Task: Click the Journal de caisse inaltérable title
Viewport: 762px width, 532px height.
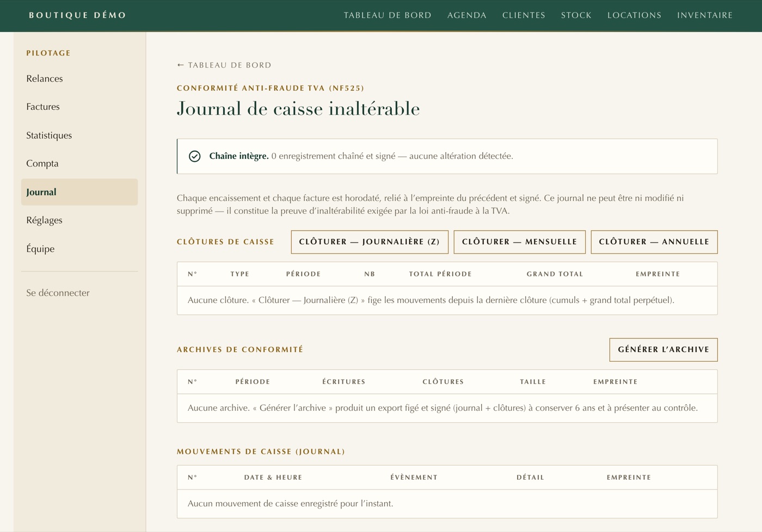Action: (x=298, y=109)
